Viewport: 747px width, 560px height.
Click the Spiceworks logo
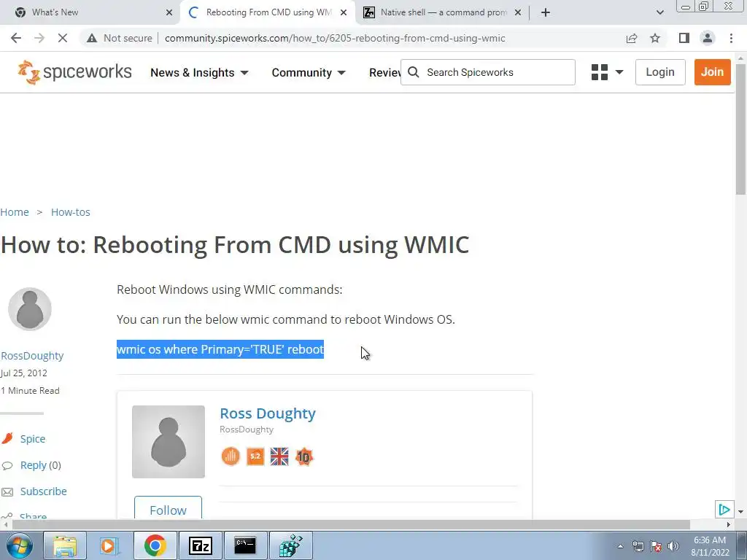point(75,72)
